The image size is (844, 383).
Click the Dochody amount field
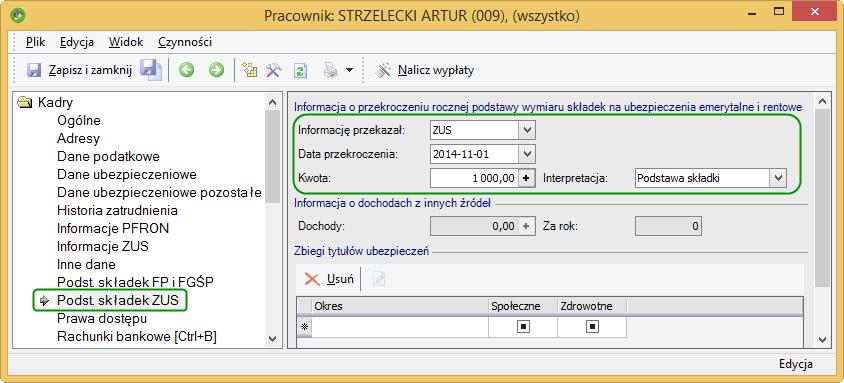(x=475, y=226)
